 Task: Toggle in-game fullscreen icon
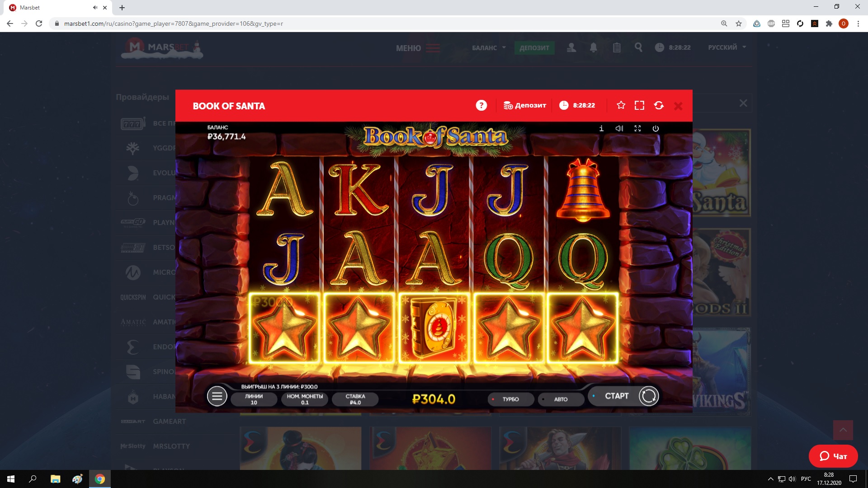coord(637,128)
